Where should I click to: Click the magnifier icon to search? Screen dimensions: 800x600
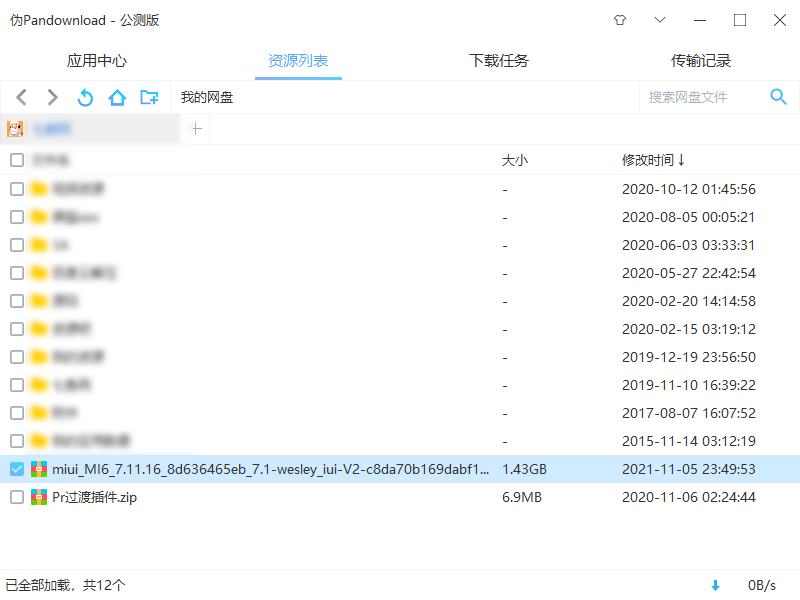779,97
